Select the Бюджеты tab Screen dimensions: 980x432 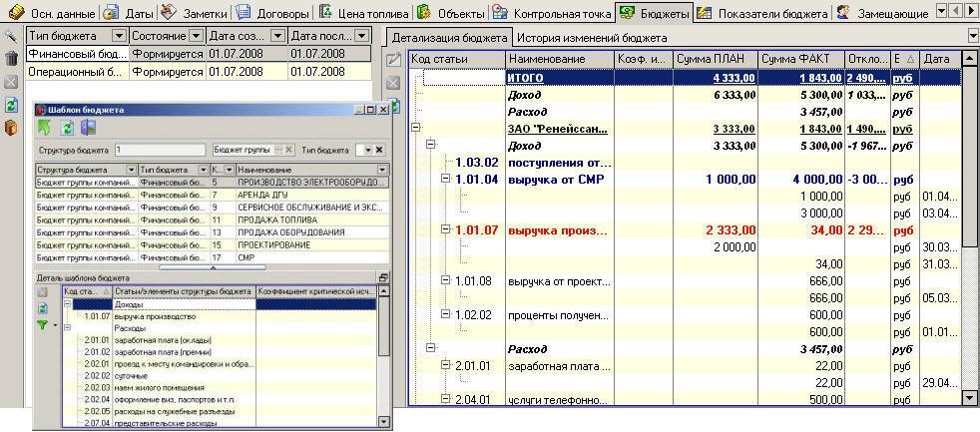tap(655, 13)
